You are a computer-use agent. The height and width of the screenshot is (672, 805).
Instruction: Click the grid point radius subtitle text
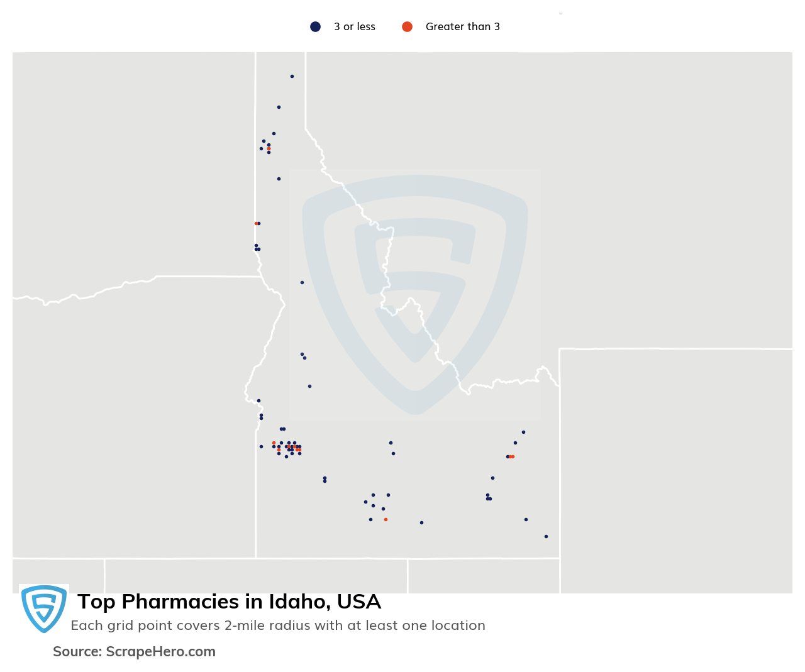pos(278,625)
